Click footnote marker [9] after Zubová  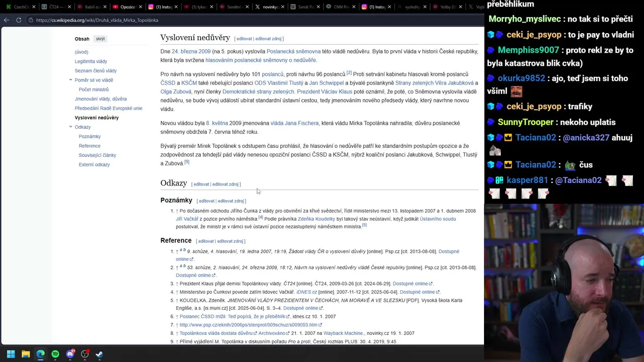tap(187, 162)
